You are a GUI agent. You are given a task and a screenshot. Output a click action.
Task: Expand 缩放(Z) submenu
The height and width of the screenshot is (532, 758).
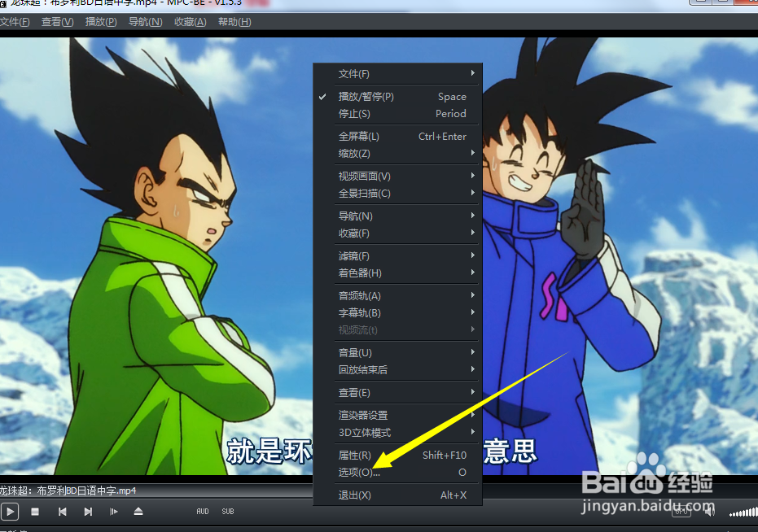click(x=397, y=154)
